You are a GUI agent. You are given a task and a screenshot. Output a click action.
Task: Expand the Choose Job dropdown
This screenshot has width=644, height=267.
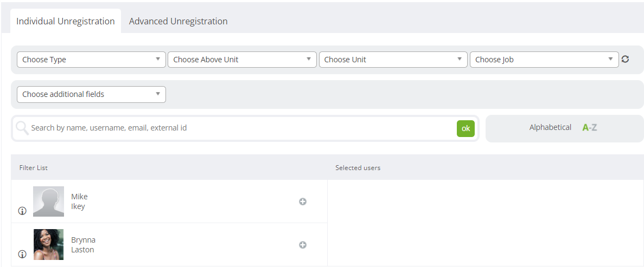point(544,60)
